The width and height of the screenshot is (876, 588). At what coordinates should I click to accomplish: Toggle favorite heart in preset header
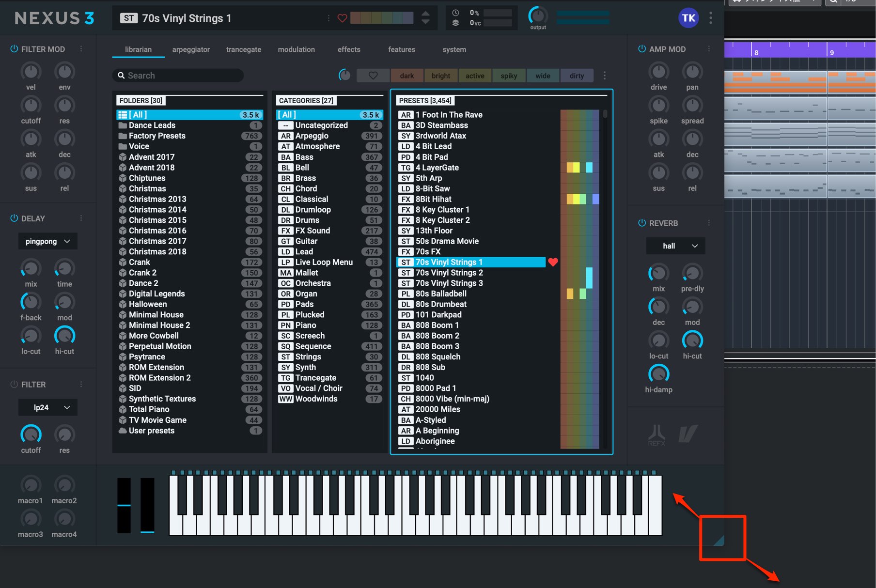(342, 18)
